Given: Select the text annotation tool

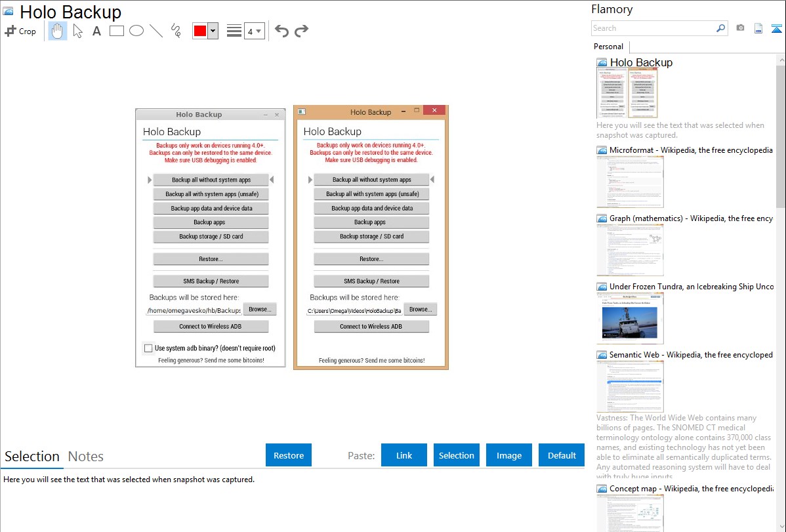Looking at the screenshot, I should point(96,31).
